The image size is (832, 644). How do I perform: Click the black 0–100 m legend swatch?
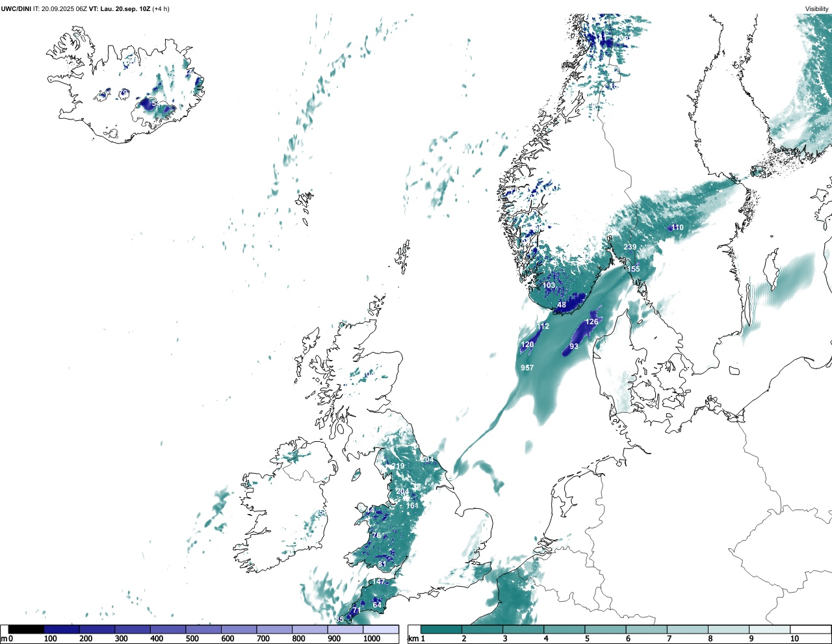(x=26, y=630)
